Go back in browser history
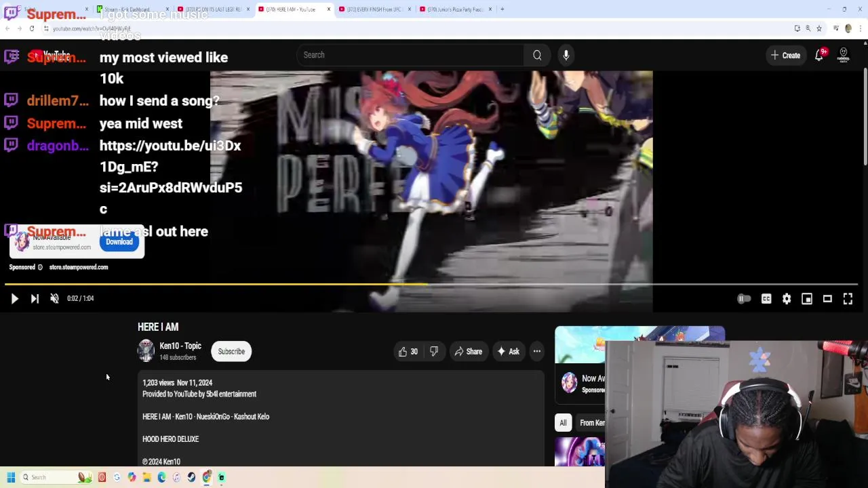868x488 pixels. point(7,28)
